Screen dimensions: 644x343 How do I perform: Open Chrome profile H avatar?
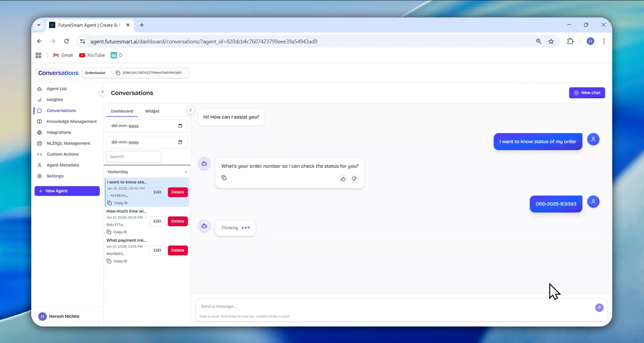[590, 41]
